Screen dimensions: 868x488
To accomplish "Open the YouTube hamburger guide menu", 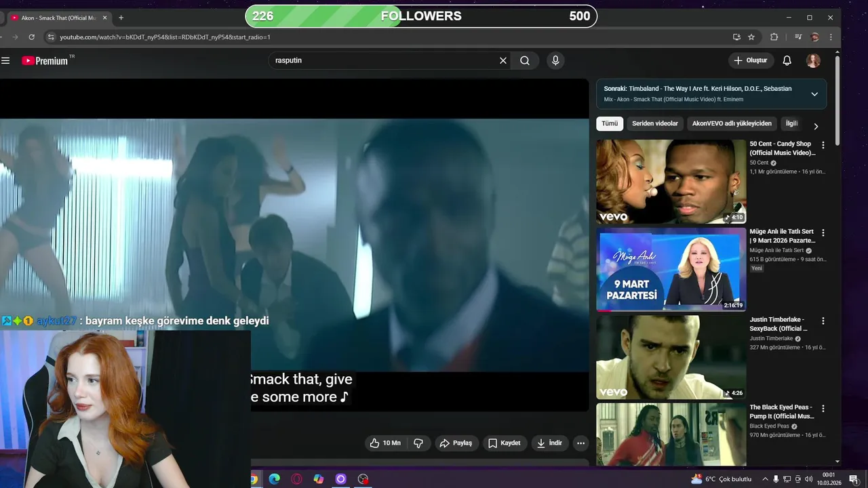I will pyautogui.click(x=5, y=60).
